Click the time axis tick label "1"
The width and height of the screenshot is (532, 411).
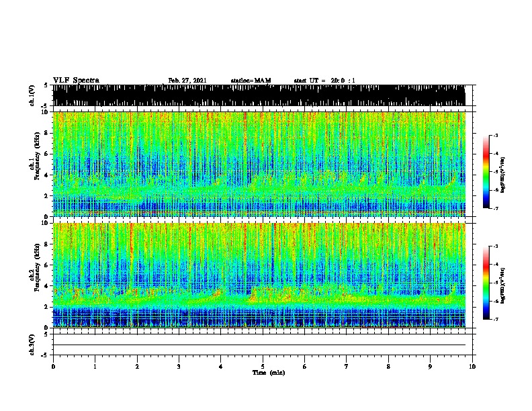pos(95,367)
